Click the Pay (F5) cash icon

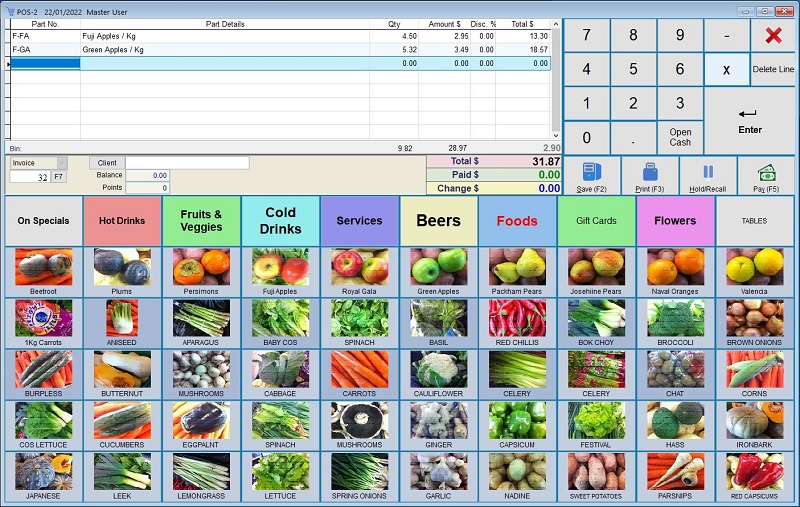pyautogui.click(x=766, y=172)
